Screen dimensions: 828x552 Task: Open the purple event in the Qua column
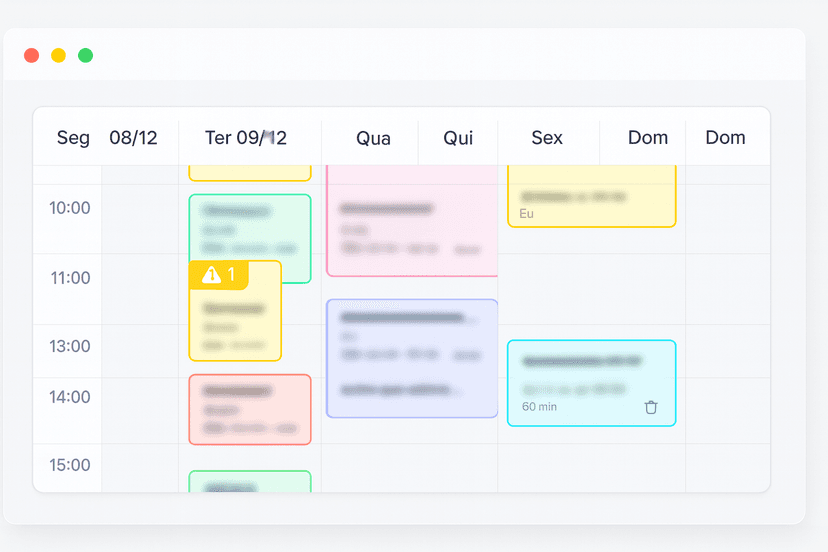412,358
